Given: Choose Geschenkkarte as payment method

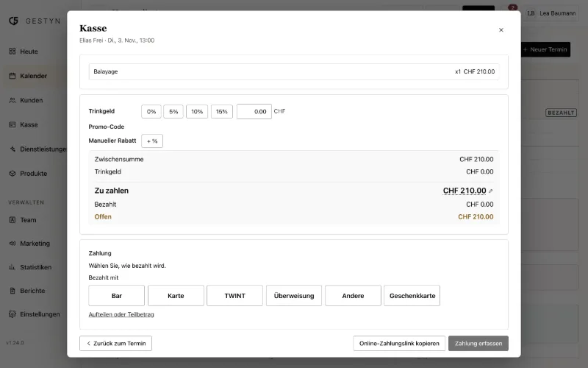Looking at the screenshot, I should click(x=412, y=296).
